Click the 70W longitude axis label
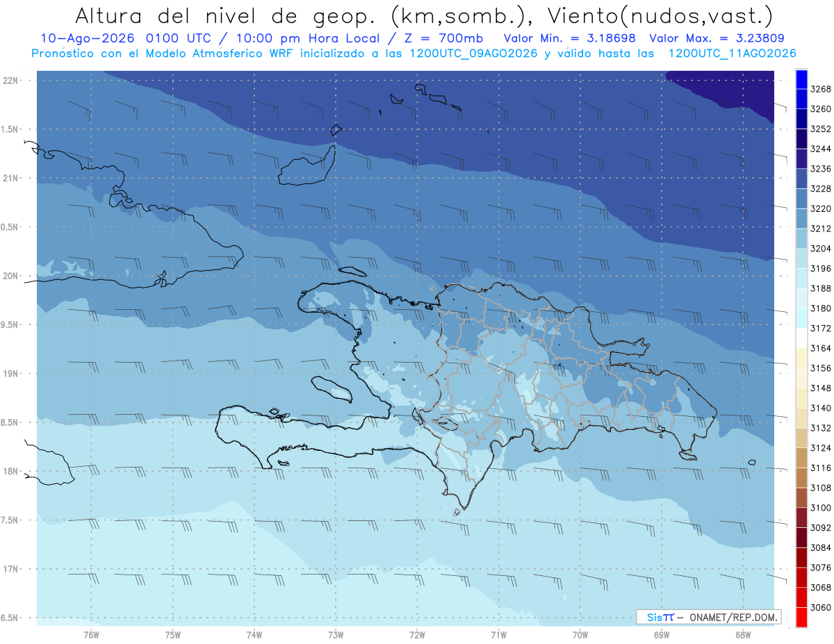 click(580, 634)
